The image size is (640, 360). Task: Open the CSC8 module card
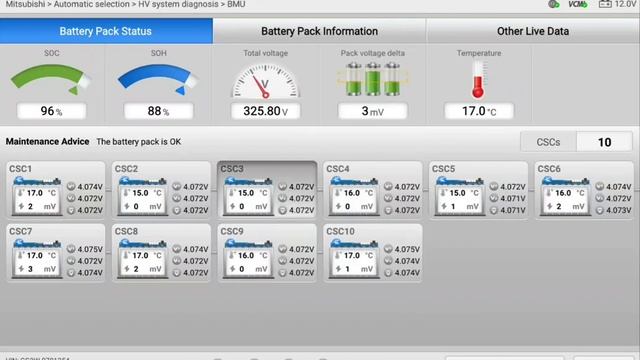(162, 253)
